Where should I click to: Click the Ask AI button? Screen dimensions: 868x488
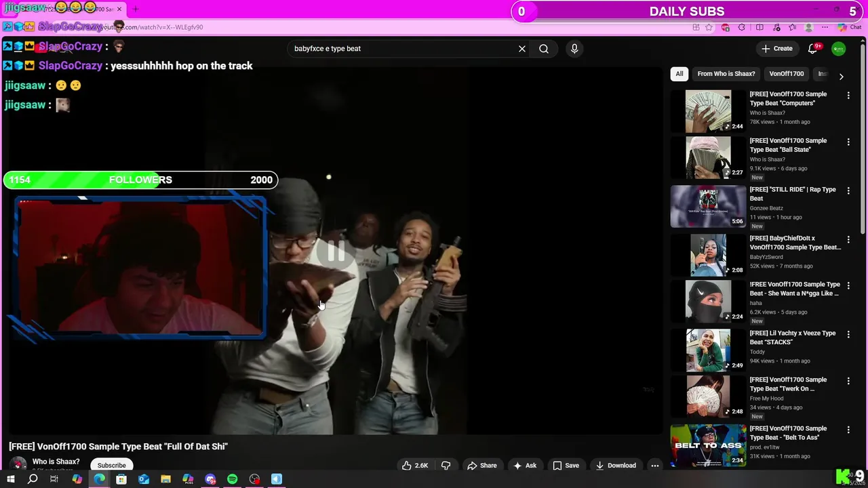525,466
